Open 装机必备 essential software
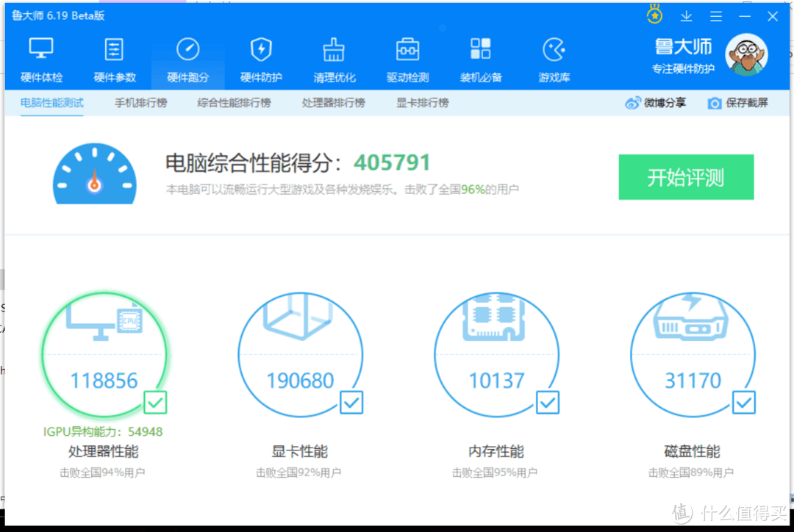Viewport: 794px width, 532px height. tap(481, 60)
